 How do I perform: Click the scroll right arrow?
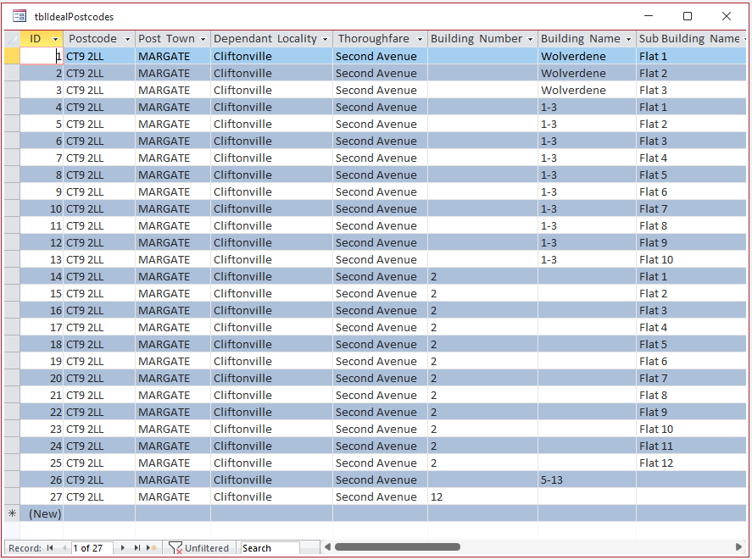click(x=738, y=547)
